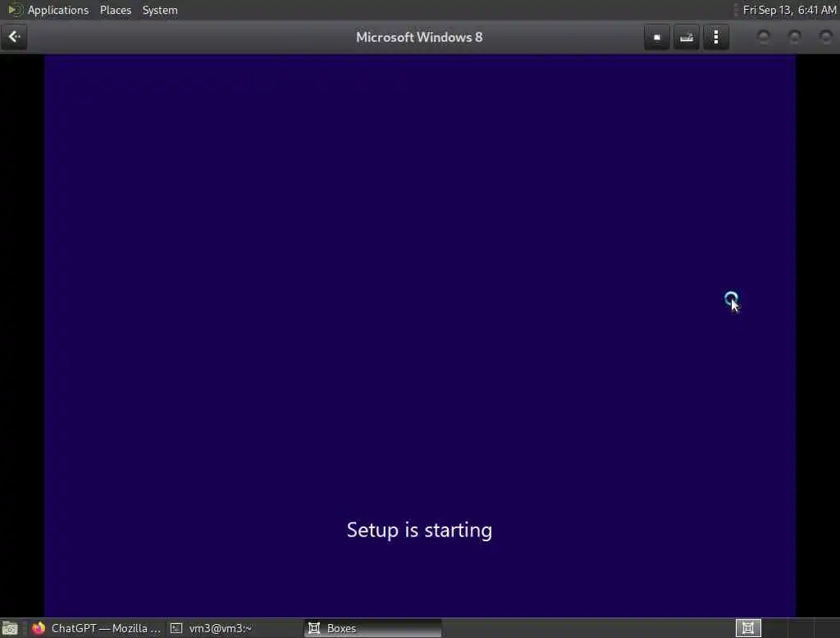Open the Applications menu
840x638 pixels.
pyautogui.click(x=58, y=10)
